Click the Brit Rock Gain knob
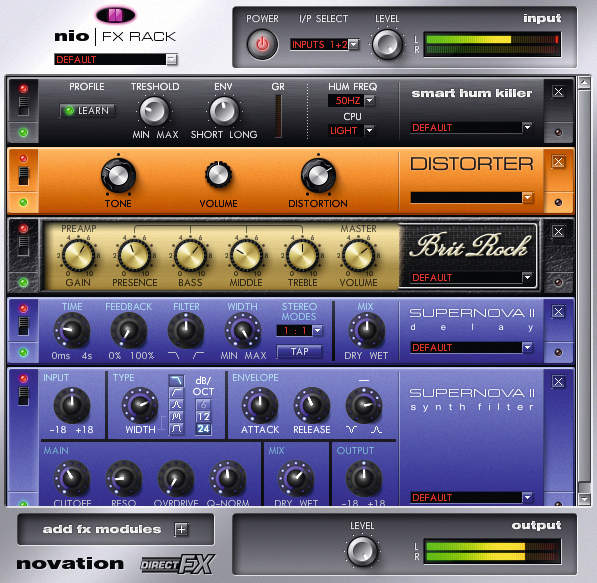 [78, 255]
